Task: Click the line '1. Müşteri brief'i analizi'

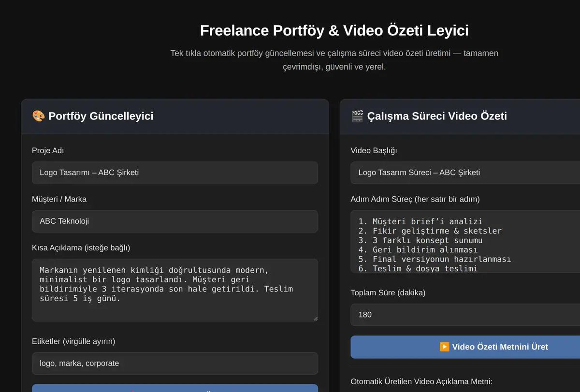Action: pyautogui.click(x=420, y=221)
